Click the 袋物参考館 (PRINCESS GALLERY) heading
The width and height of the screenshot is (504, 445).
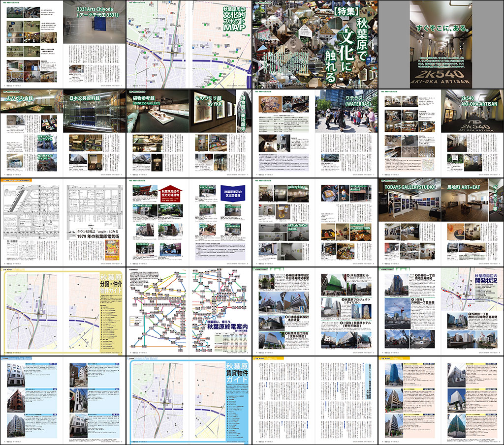146,99
